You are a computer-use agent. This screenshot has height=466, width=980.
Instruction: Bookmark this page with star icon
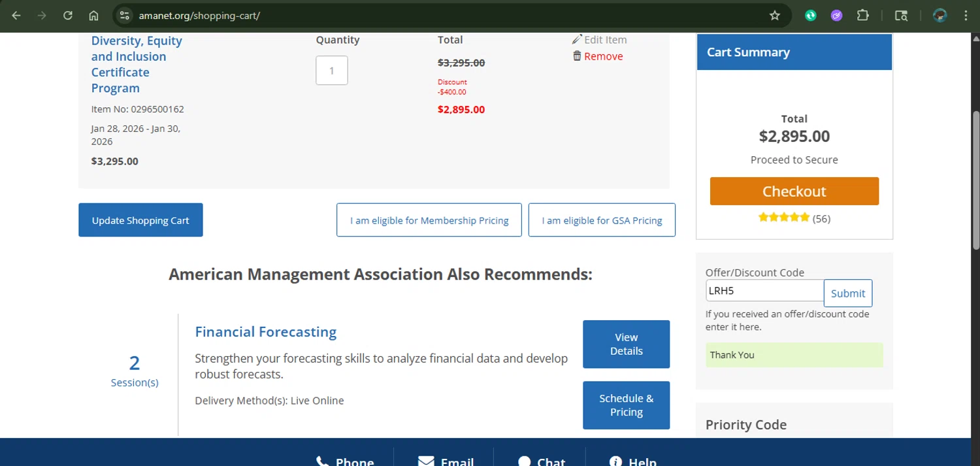(775, 16)
